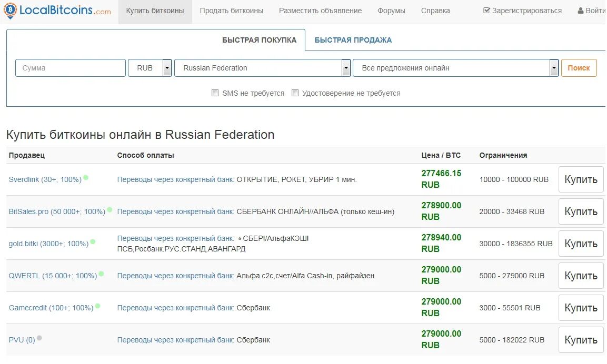Click 'Купить' for Gamecredit's offer
The width and height of the screenshot is (607, 364).
(581, 308)
